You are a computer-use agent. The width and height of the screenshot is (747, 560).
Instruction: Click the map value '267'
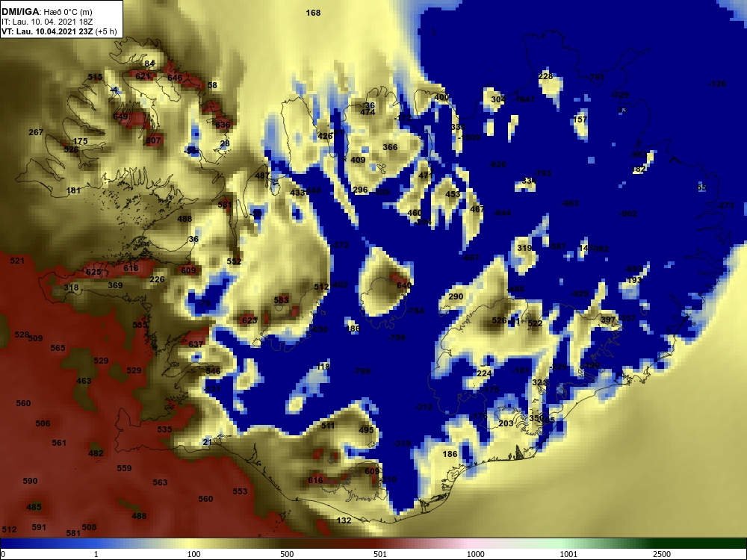(x=36, y=132)
